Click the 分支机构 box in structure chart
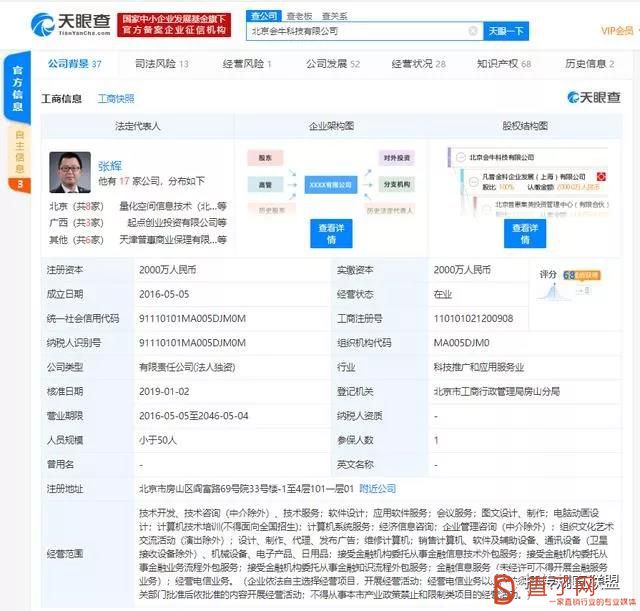 coord(397,185)
